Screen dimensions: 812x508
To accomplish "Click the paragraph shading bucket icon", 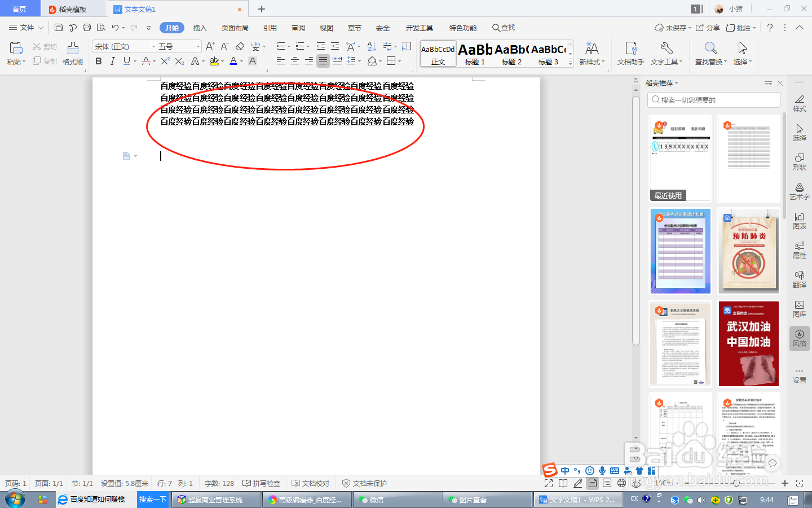I will [x=372, y=61].
